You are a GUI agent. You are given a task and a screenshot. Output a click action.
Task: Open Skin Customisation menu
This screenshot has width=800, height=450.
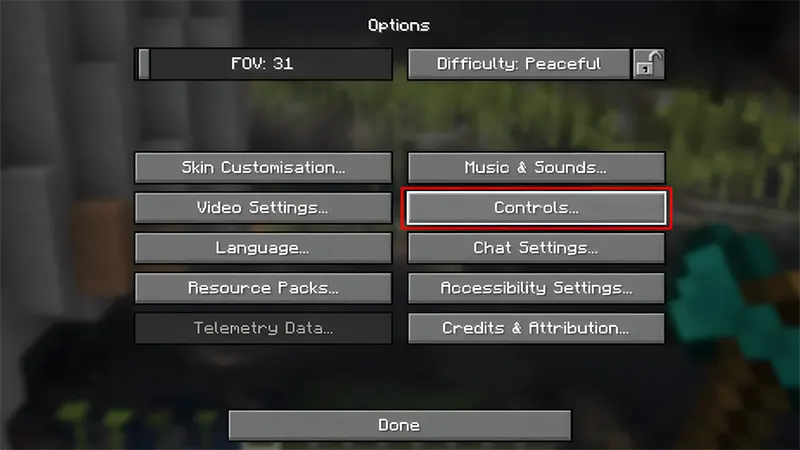tap(263, 167)
